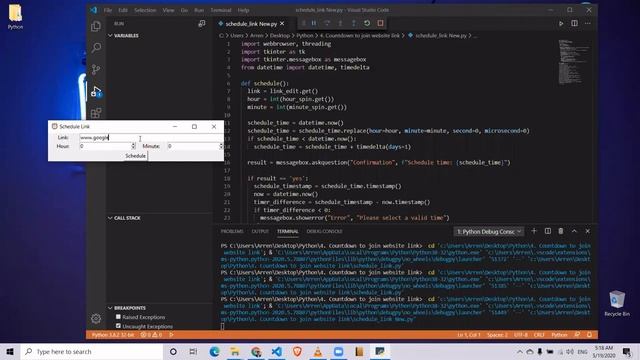640x360 pixels.
Task: Click the taskbar search box
Action: [92, 351]
